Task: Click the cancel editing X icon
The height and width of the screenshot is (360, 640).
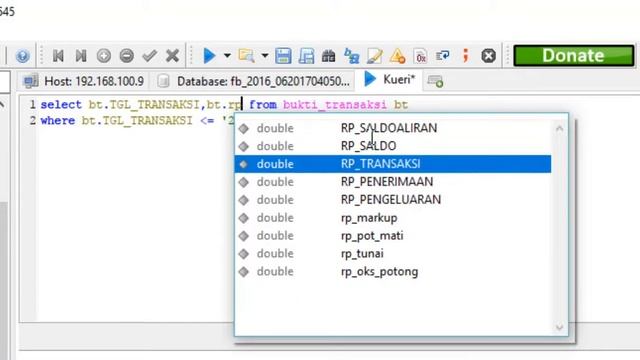Action: pos(172,56)
